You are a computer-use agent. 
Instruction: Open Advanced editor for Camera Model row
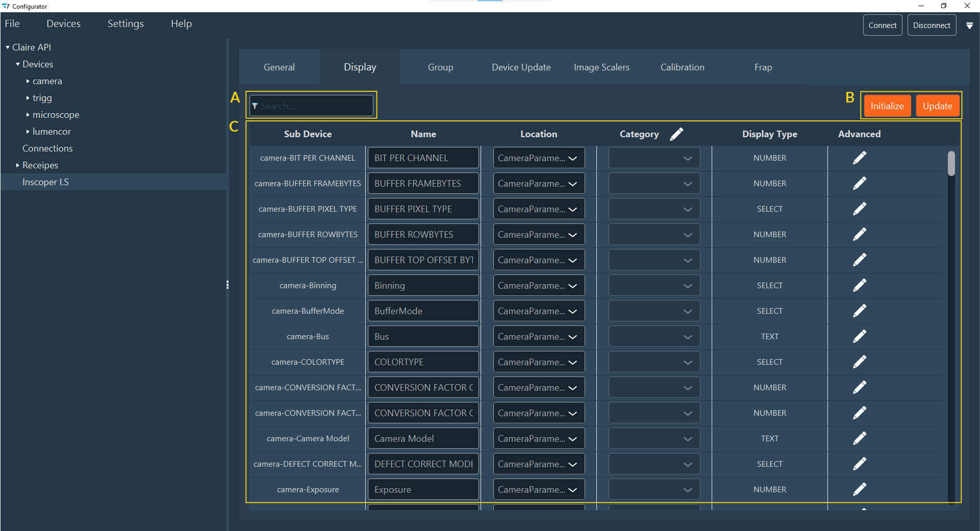860,438
